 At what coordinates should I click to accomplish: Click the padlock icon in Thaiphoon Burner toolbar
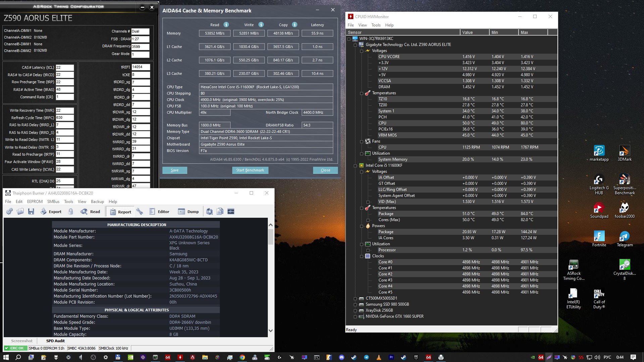(x=71, y=211)
